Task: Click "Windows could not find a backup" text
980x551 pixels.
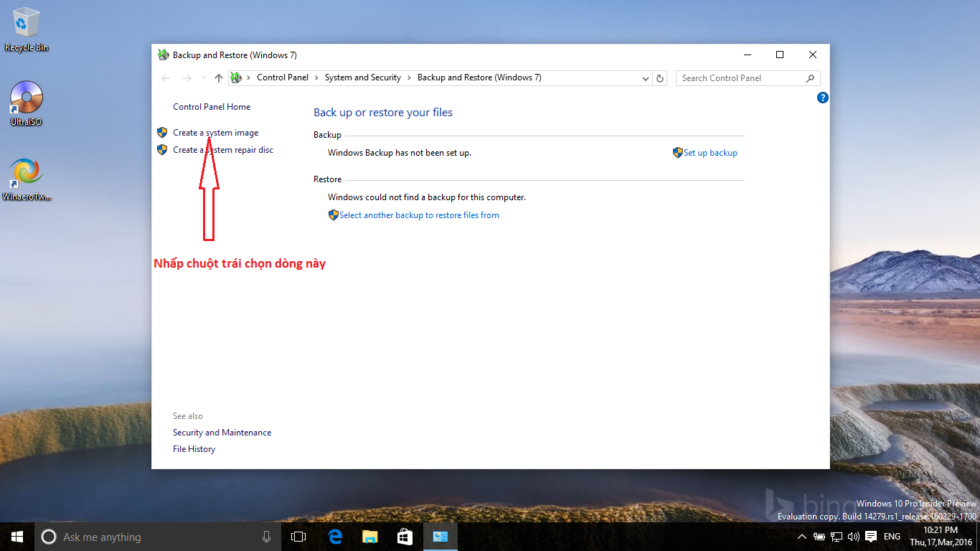Action: 427,197
